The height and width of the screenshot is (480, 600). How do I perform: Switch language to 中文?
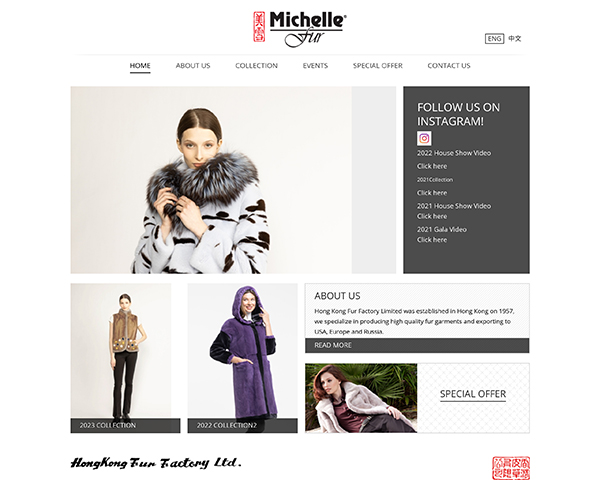[x=515, y=39]
